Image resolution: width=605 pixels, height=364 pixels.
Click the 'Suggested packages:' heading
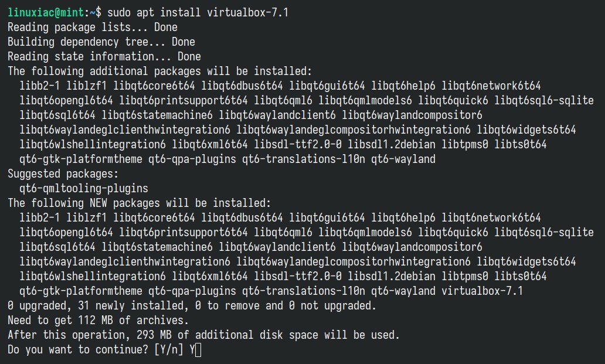click(63, 174)
